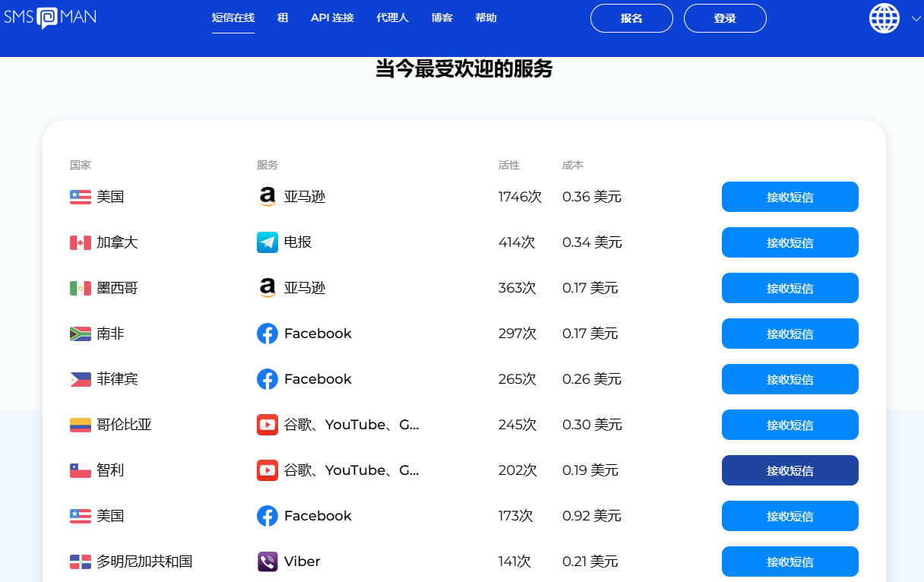Click the 墨西哥 country name
924x582 pixels.
coord(117,288)
